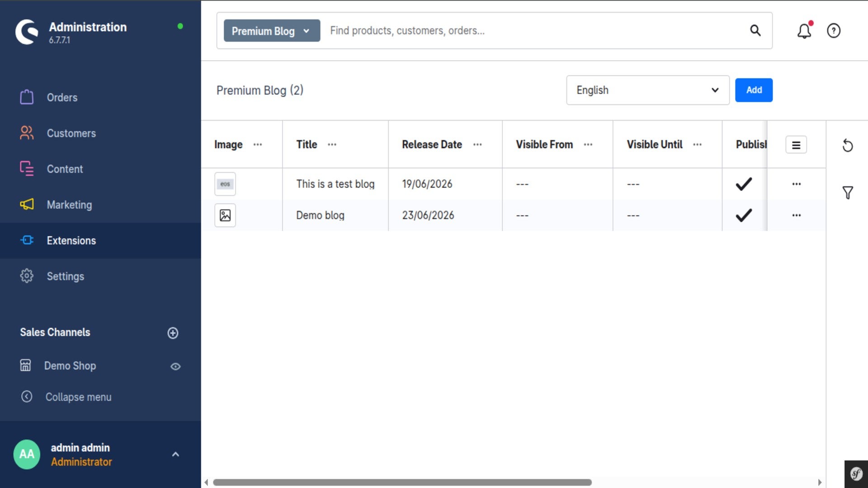Sort by Visible Until column header

coord(654,145)
